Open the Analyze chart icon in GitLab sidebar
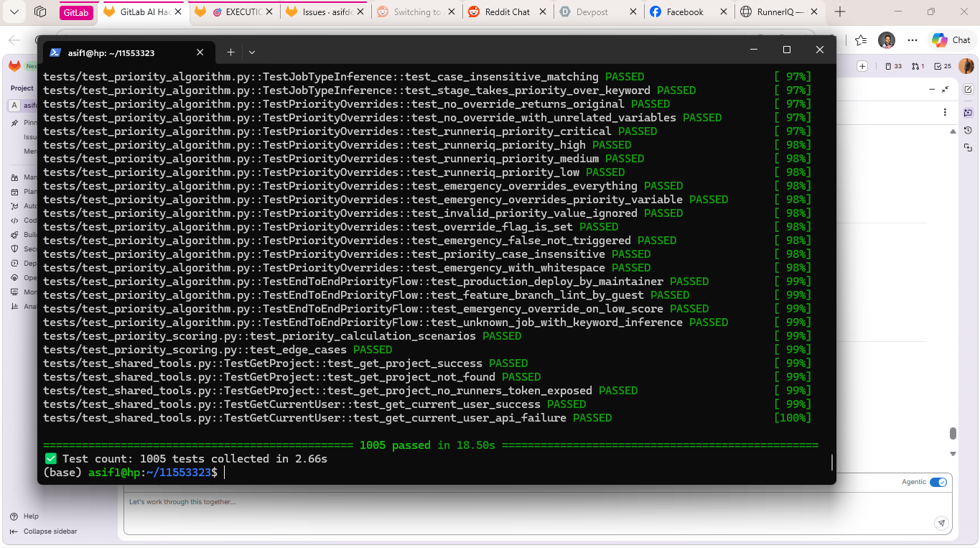The width and height of the screenshot is (980, 548). 15,307
